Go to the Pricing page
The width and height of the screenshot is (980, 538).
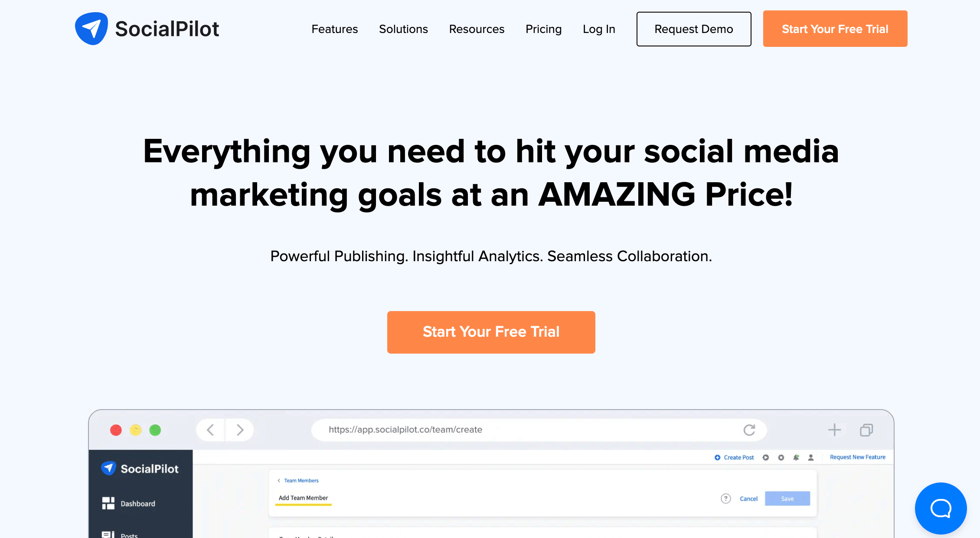tap(543, 29)
